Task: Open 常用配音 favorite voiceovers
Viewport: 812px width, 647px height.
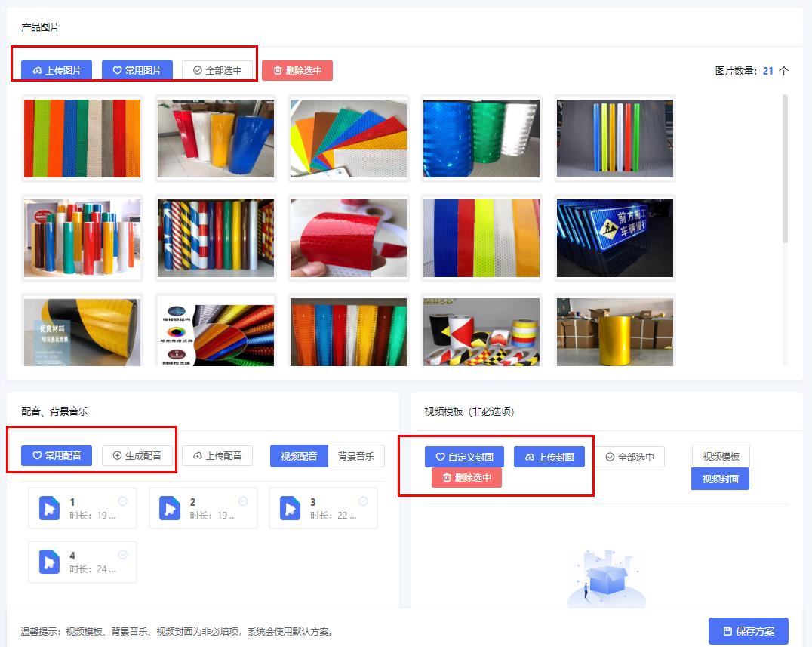Action: pos(56,454)
